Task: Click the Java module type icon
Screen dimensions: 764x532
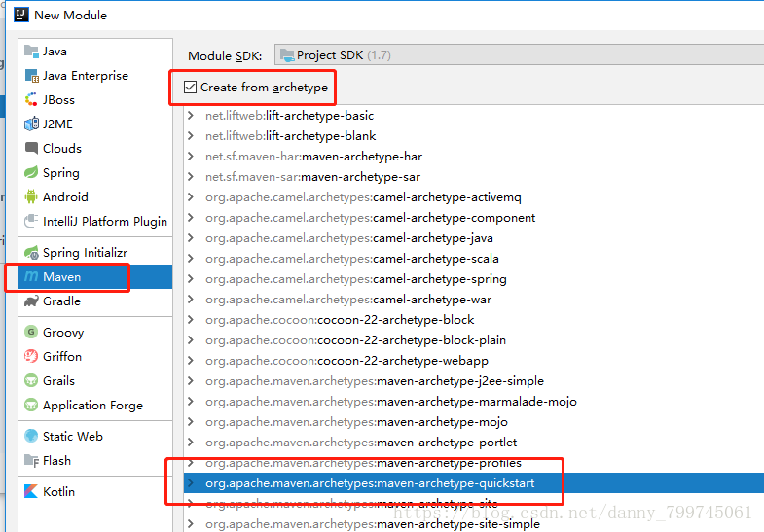Action: click(31, 52)
